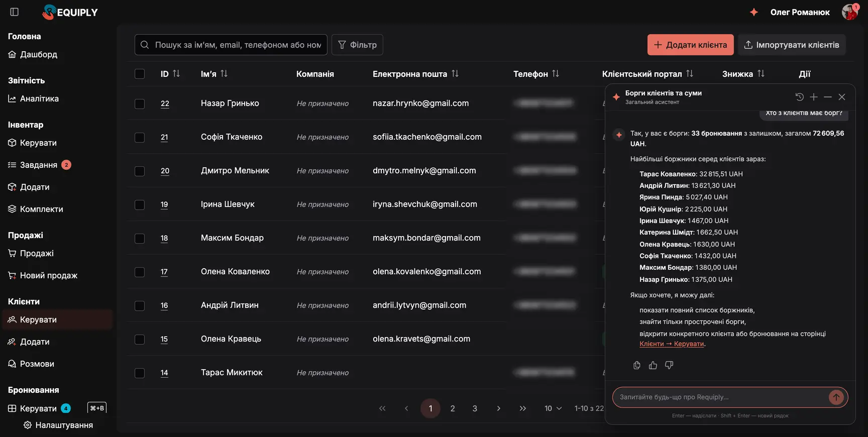Select all clients with header checkbox
The width and height of the screenshot is (868, 437).
point(140,74)
